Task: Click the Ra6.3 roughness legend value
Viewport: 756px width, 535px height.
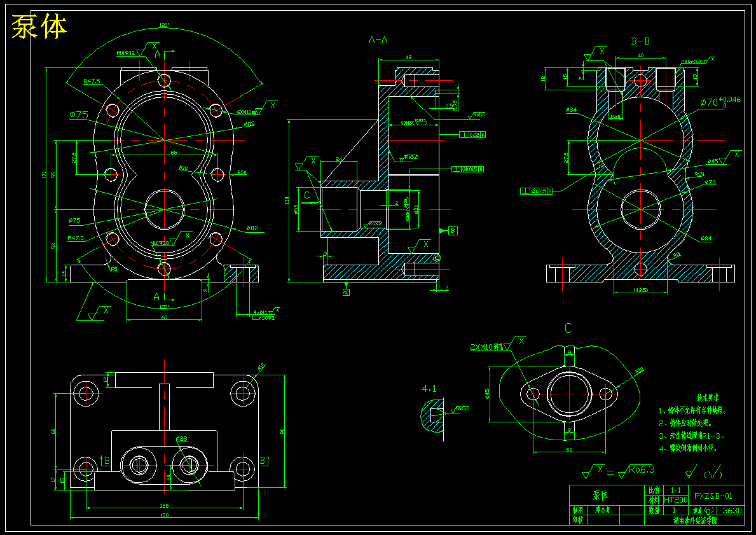Action: [x=642, y=470]
